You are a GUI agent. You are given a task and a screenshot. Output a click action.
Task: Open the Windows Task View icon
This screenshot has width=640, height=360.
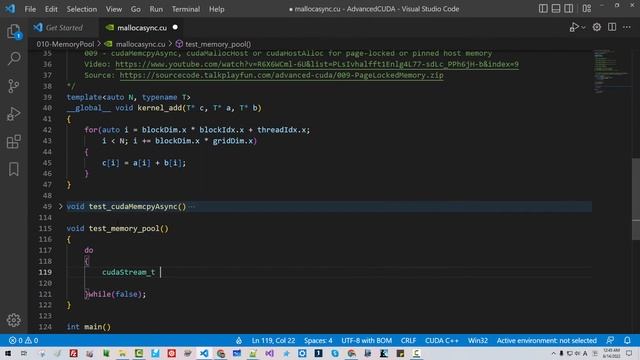(24, 353)
